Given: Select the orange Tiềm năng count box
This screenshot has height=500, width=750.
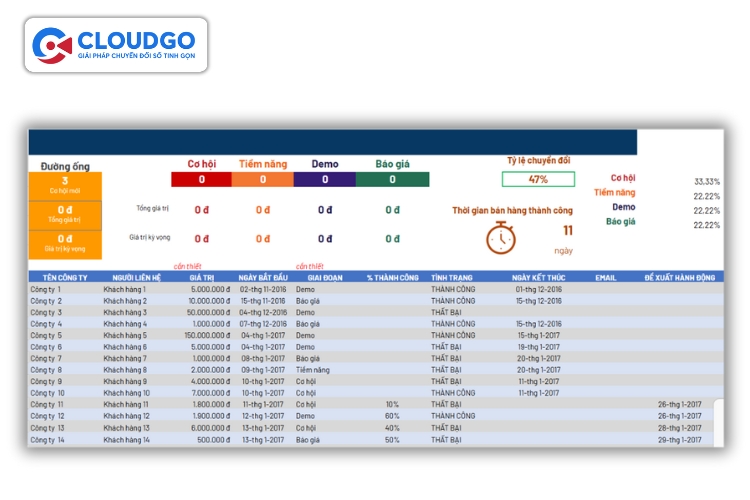Looking at the screenshot, I should tap(263, 180).
